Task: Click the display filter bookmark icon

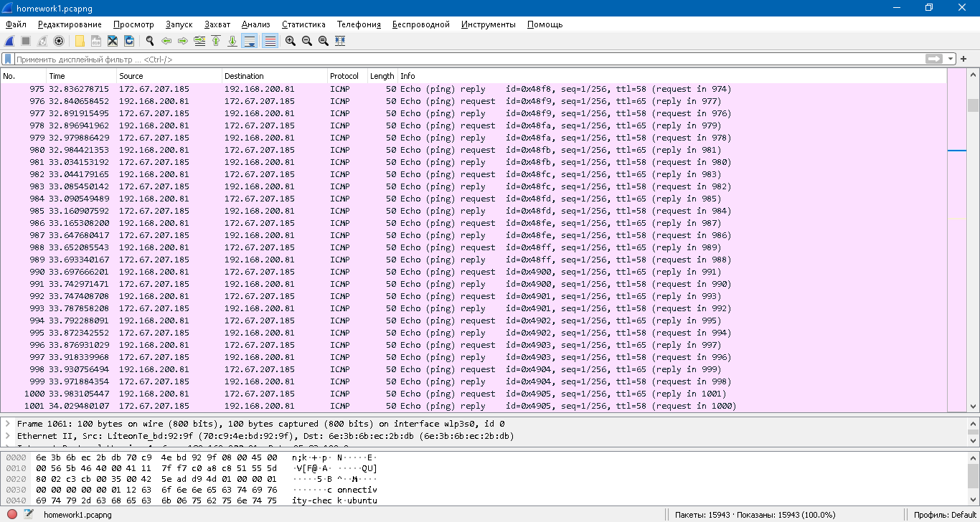Action: 8,59
